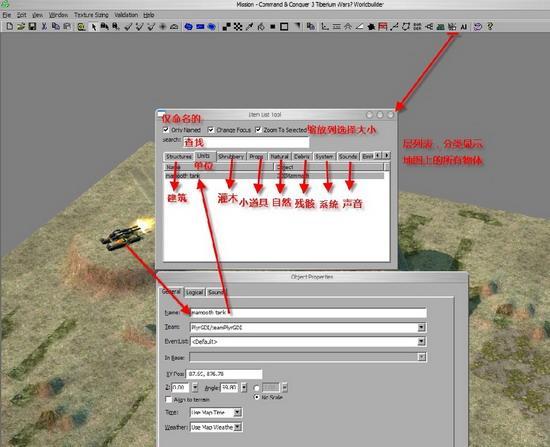Click the third blue ocean water tool
This screenshot has width=550, height=447.
[x=212, y=27]
